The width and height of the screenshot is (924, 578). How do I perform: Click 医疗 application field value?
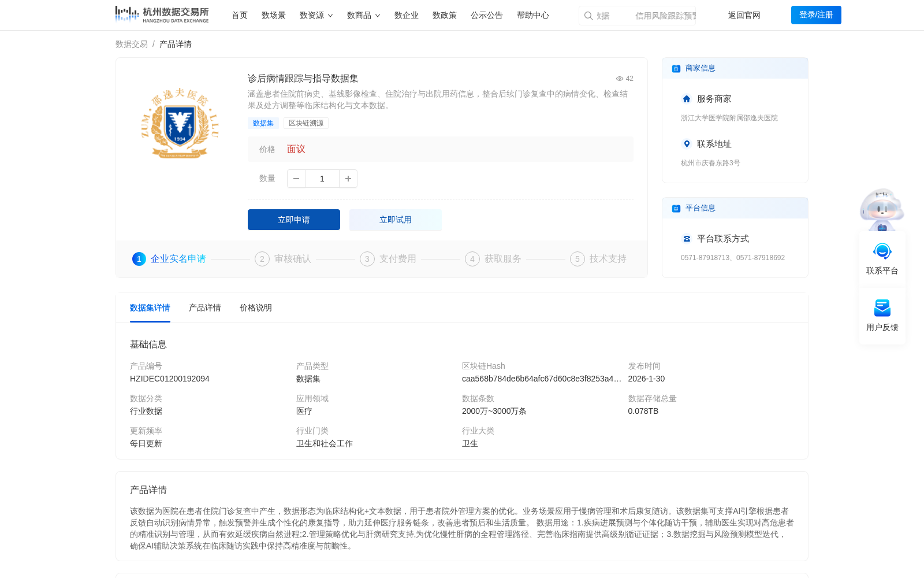[304, 412]
